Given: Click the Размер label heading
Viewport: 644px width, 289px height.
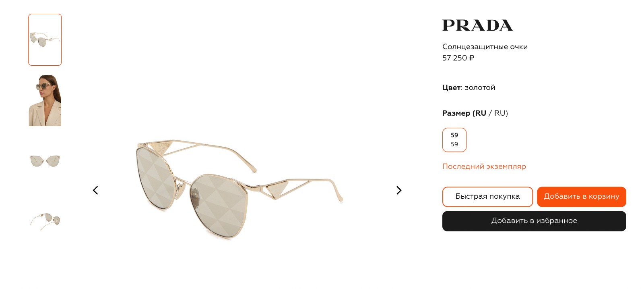Looking at the screenshot, I should [456, 113].
